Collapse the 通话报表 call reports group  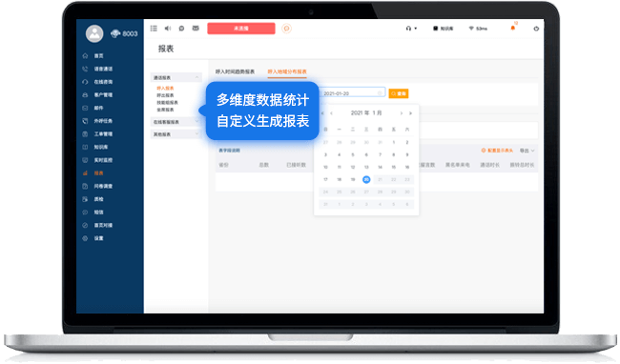pos(176,78)
